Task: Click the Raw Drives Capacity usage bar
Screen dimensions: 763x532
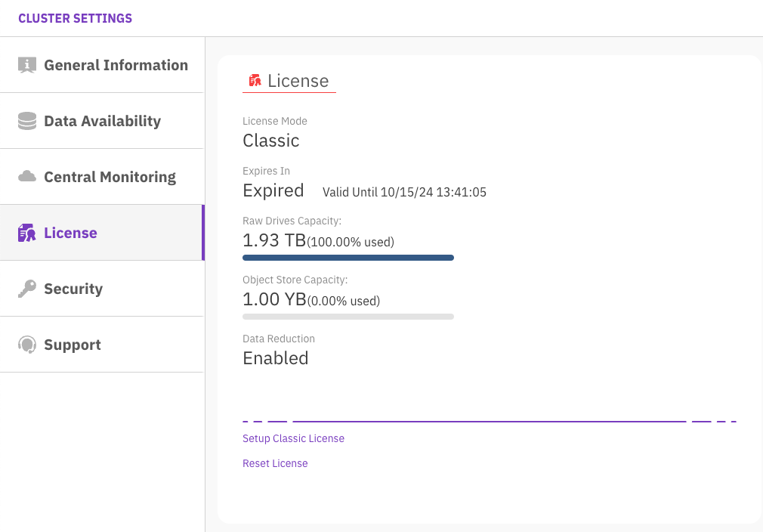Action: [348, 257]
